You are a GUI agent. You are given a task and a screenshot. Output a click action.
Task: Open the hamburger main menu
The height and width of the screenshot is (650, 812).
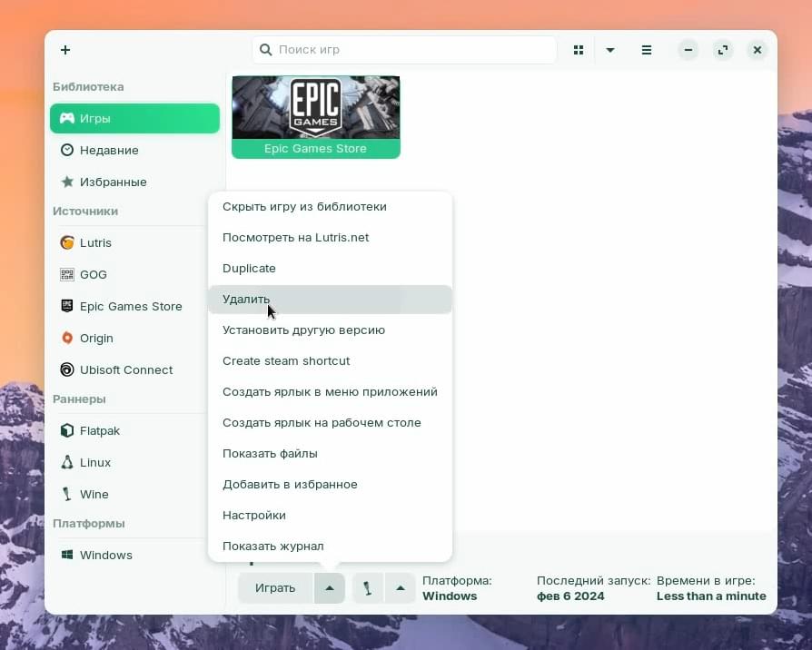point(647,50)
